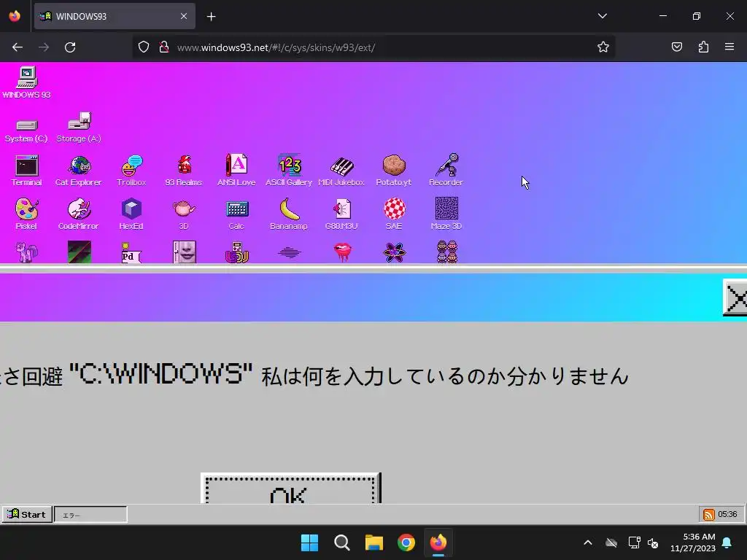Screen dimensions: 747x560
Task: Open the HexEd cube icon
Action: (x=131, y=214)
